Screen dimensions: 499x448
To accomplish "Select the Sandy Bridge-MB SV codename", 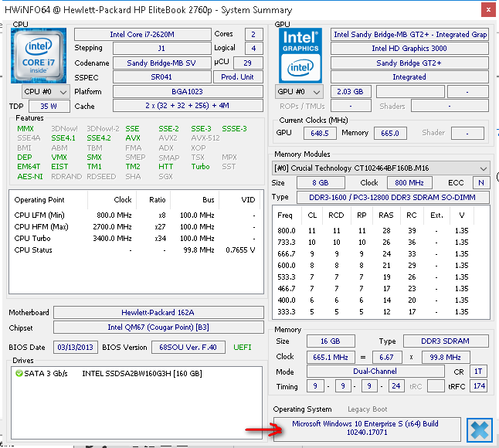I will click(x=161, y=63).
